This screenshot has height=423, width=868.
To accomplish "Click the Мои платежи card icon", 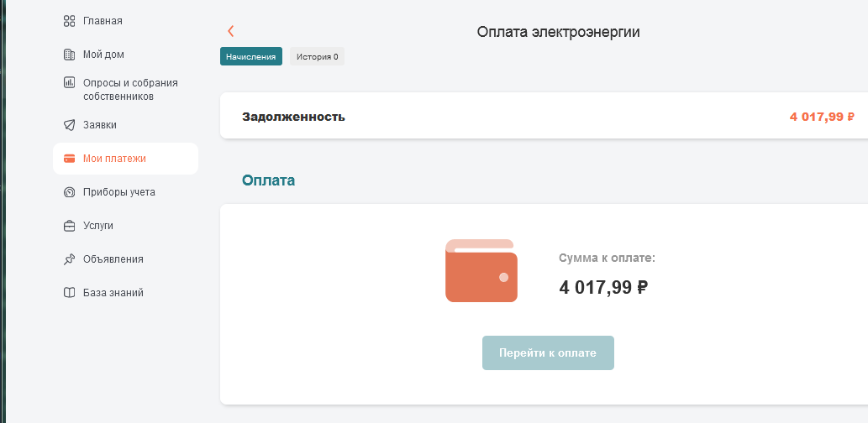I will (69, 159).
